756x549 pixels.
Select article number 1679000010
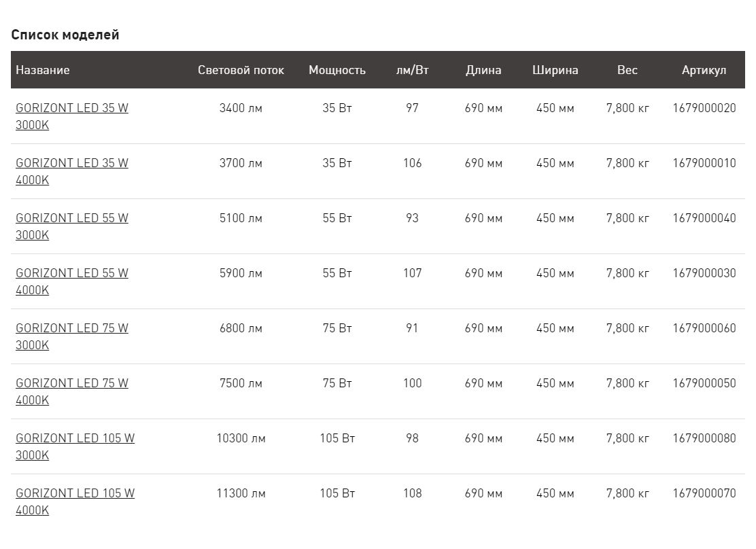click(704, 162)
